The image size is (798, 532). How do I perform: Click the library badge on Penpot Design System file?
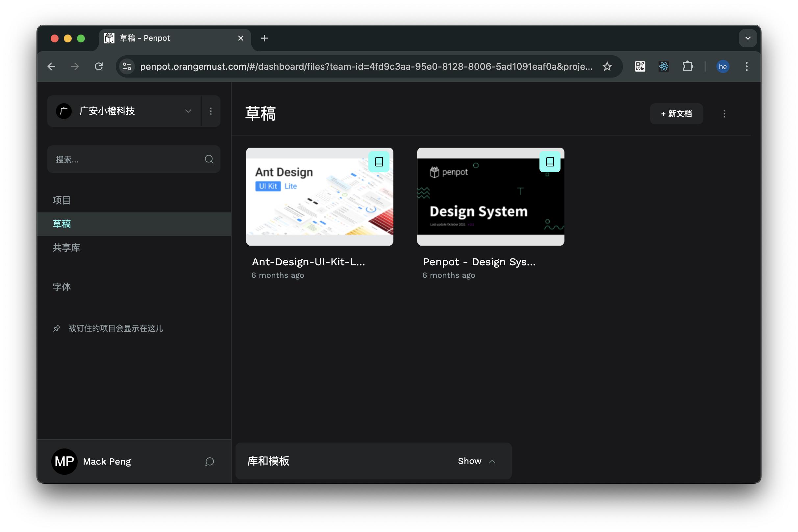(550, 162)
